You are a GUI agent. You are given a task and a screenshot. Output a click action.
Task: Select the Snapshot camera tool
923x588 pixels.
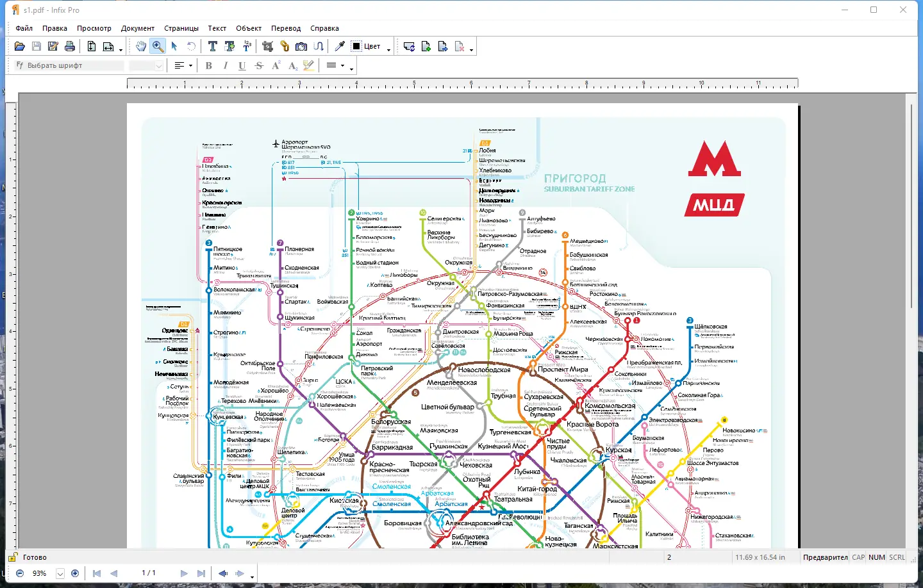pyautogui.click(x=301, y=46)
